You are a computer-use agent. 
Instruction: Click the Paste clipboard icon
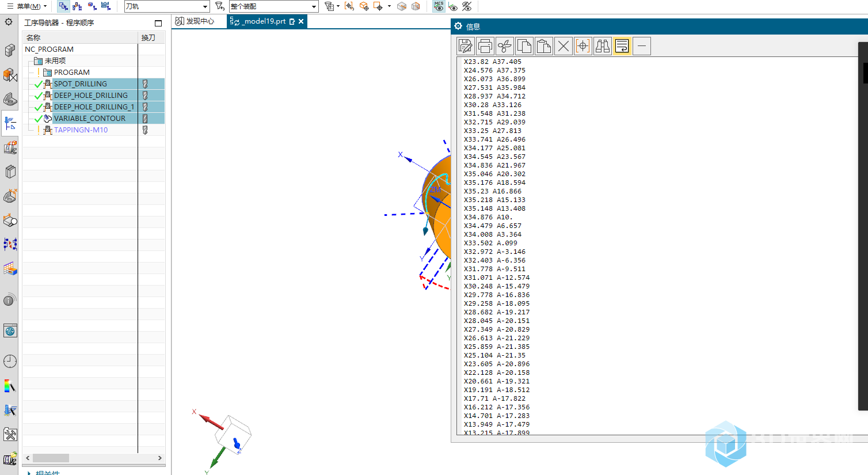(544, 46)
